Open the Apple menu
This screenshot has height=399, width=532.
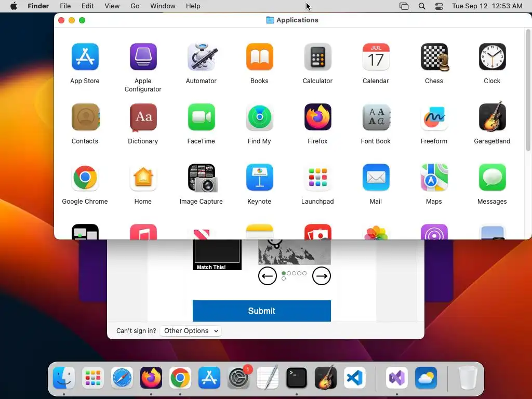point(14,6)
